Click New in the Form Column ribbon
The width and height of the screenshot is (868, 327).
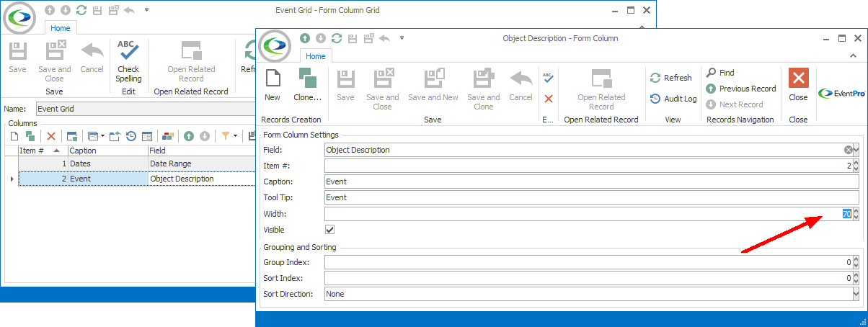pos(273,84)
